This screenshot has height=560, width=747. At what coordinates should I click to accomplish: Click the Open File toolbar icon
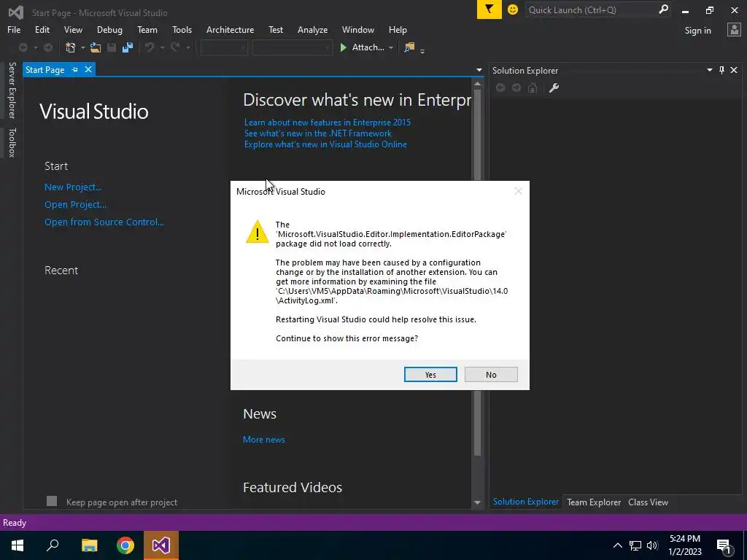[96, 47]
